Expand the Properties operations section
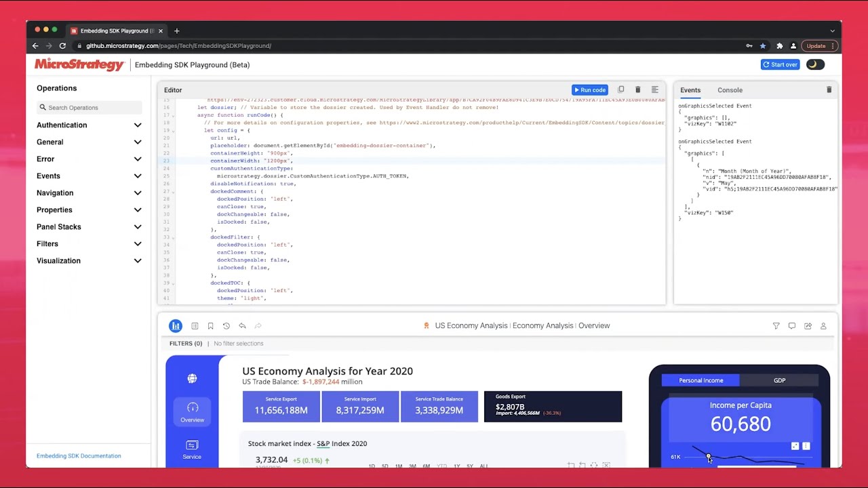868x488 pixels. point(89,210)
